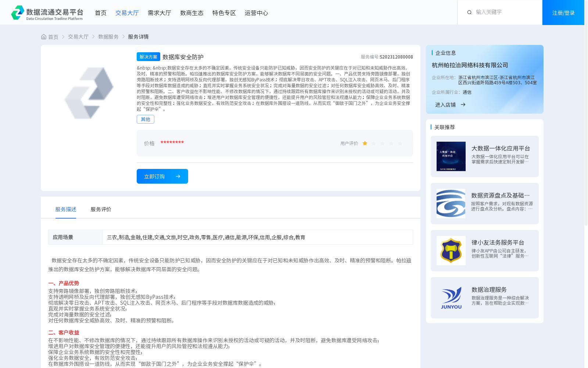The width and height of the screenshot is (588, 368).
Task: Click 立即订购 button
Action: [x=162, y=176]
